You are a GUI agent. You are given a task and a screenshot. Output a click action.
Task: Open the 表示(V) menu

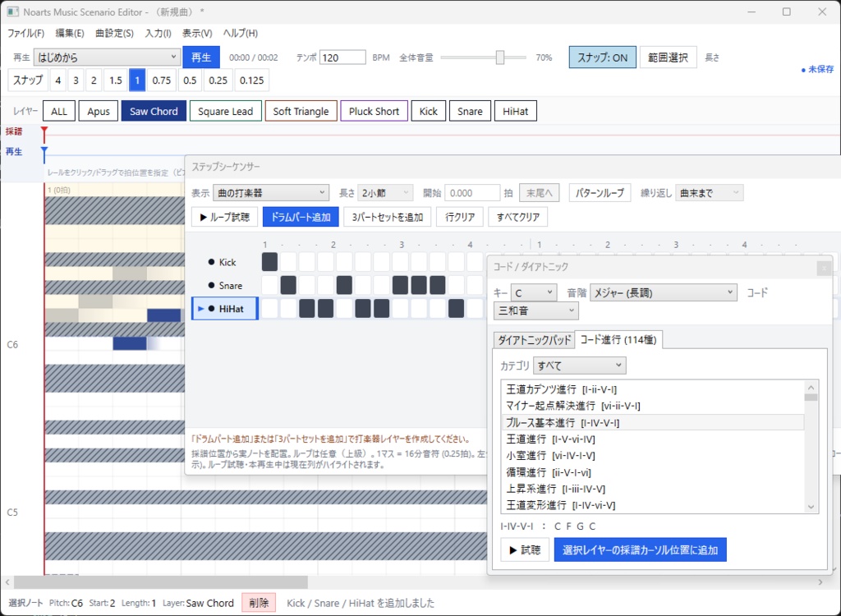[197, 34]
